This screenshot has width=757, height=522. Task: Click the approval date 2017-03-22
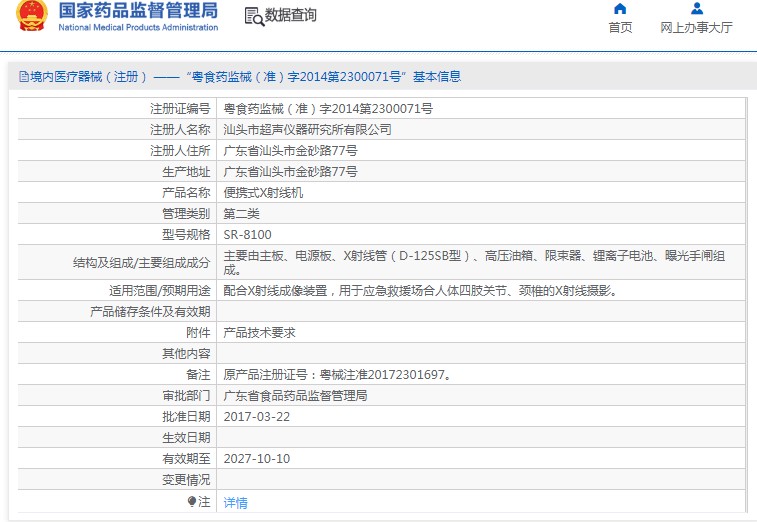pos(256,416)
